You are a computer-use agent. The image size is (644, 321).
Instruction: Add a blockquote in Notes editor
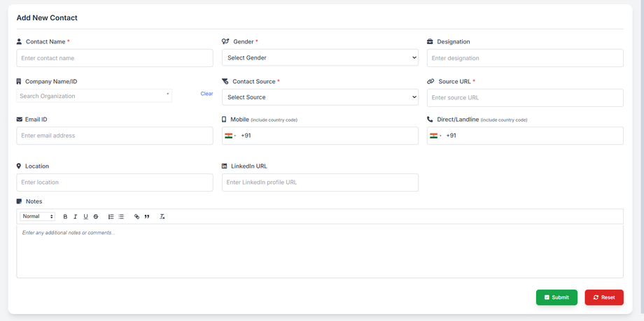[x=147, y=217]
